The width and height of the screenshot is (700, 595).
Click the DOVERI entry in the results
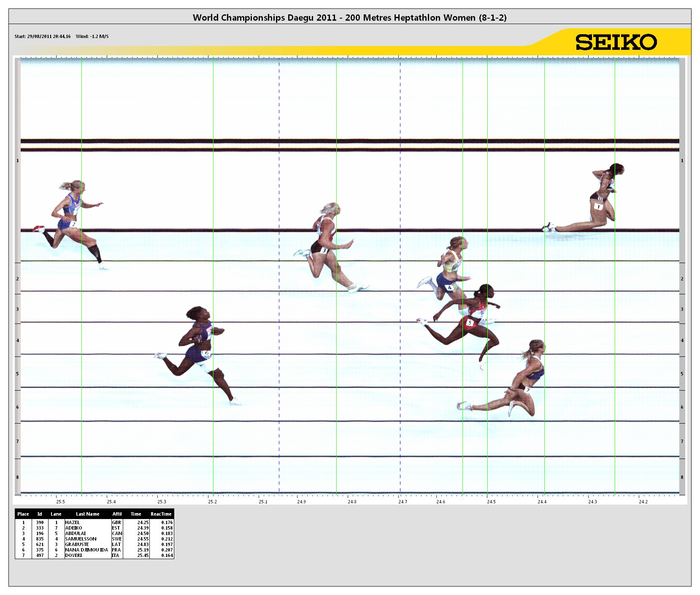(x=73, y=555)
